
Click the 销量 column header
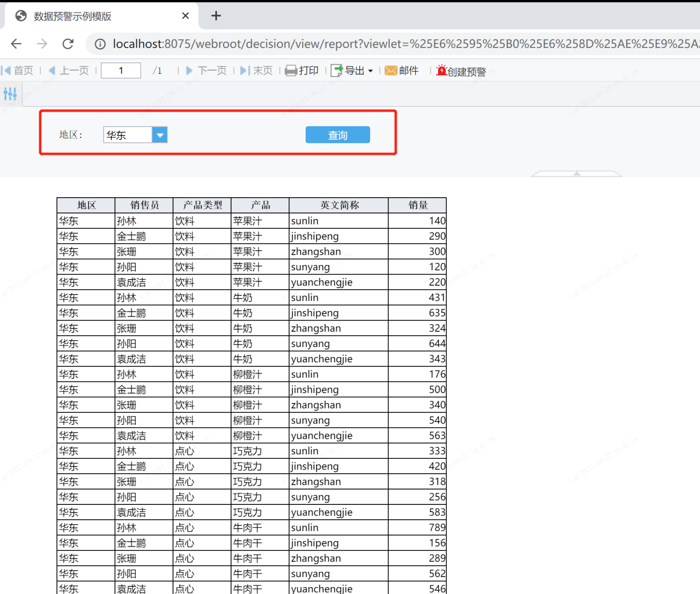tap(418, 205)
